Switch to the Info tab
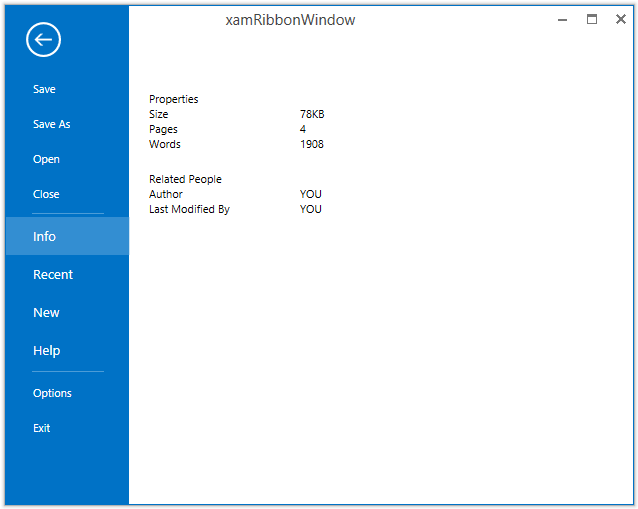The image size is (638, 509). pos(45,237)
